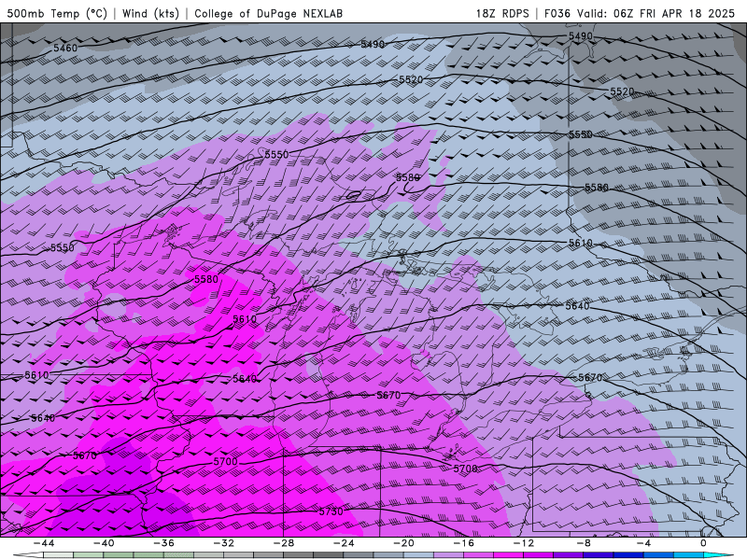
Task: Click the -12 tick label on colorbar
Action: pos(523,543)
